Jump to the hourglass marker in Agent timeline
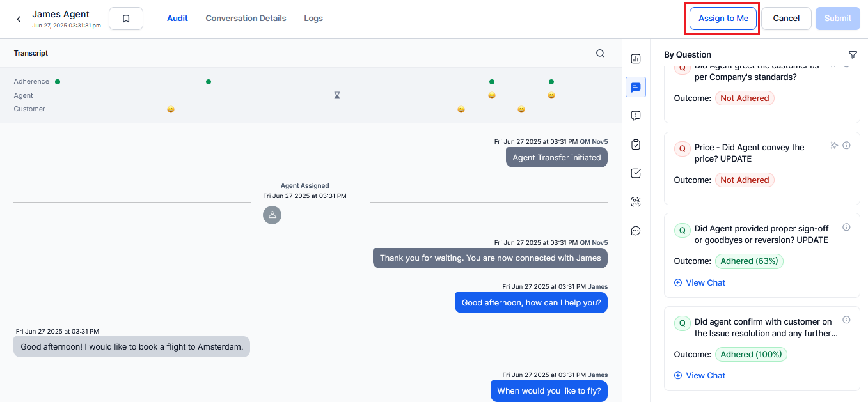 click(337, 95)
